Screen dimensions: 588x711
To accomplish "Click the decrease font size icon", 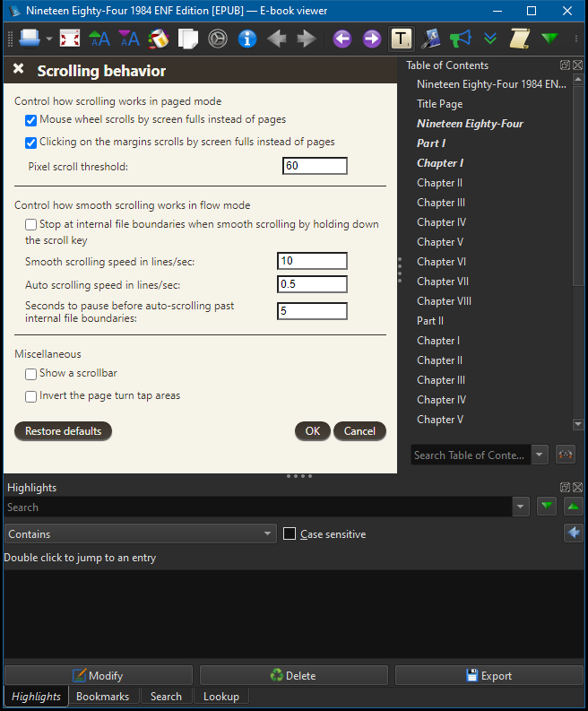I will point(129,38).
